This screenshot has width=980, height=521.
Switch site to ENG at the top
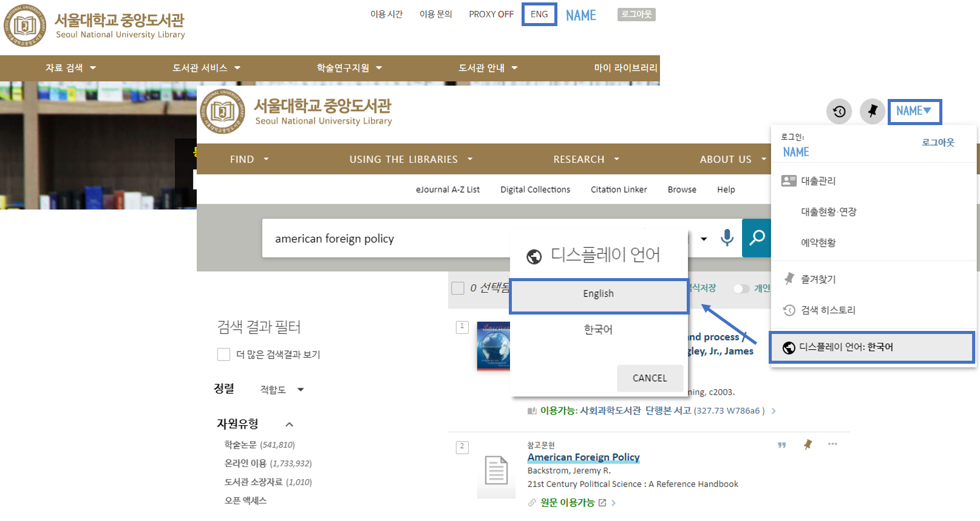(539, 15)
